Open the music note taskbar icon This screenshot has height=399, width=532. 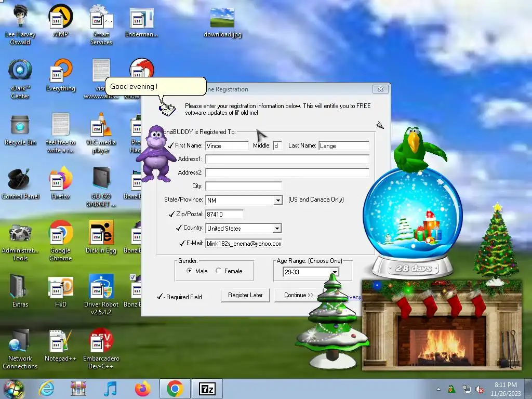coord(110,389)
